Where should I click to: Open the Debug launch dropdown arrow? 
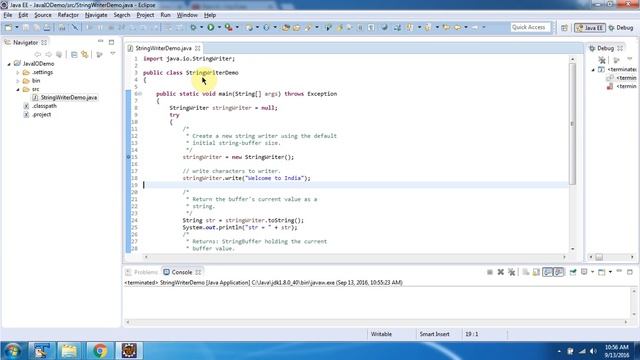[x=201, y=27]
